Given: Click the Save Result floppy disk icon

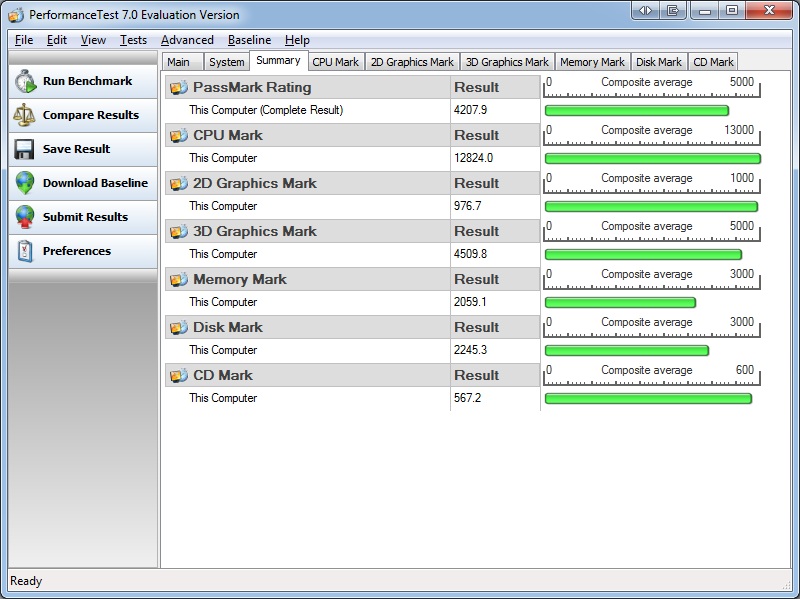Looking at the screenshot, I should point(26,150).
